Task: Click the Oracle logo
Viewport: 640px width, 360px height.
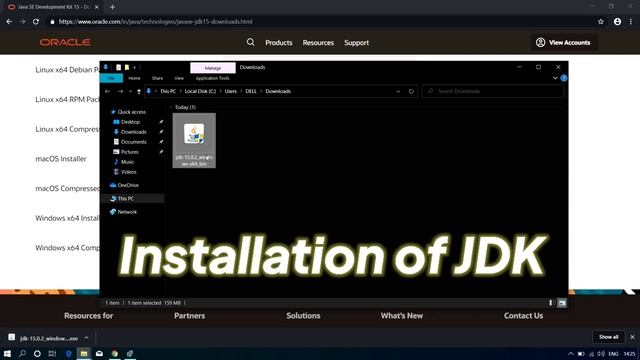Action: (x=65, y=42)
